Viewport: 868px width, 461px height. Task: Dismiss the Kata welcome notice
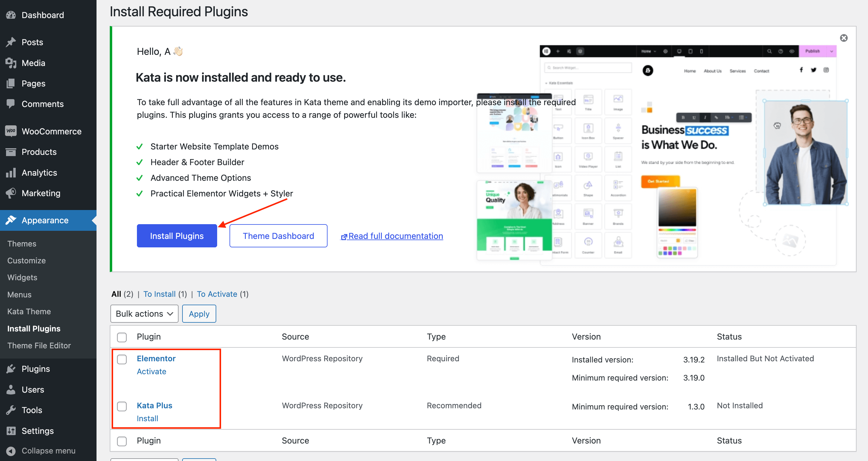point(843,38)
